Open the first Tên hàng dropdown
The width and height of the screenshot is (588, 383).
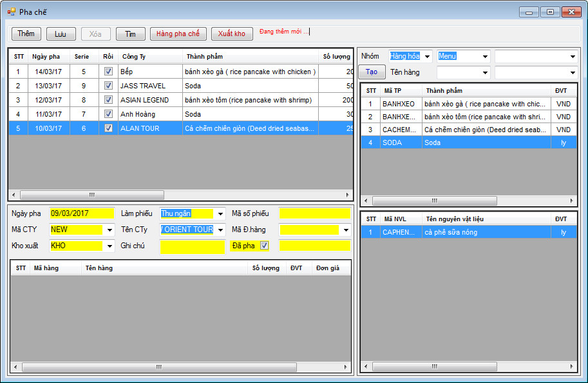click(x=485, y=72)
